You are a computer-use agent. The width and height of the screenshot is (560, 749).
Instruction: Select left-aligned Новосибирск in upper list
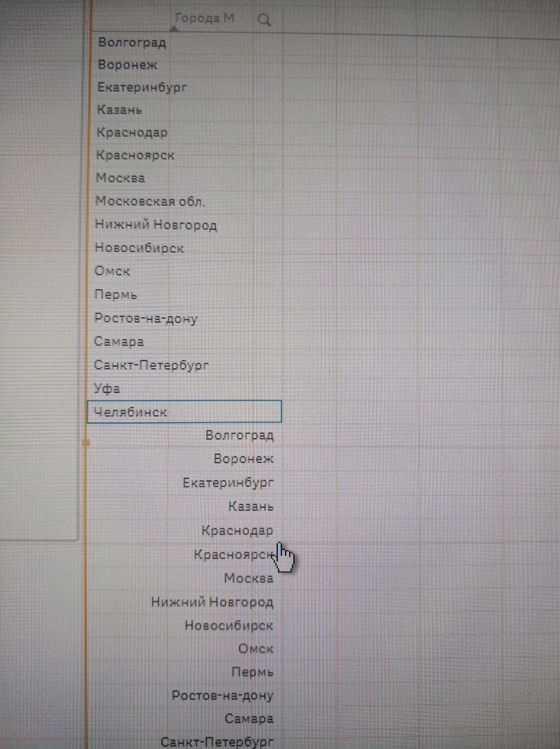139,248
